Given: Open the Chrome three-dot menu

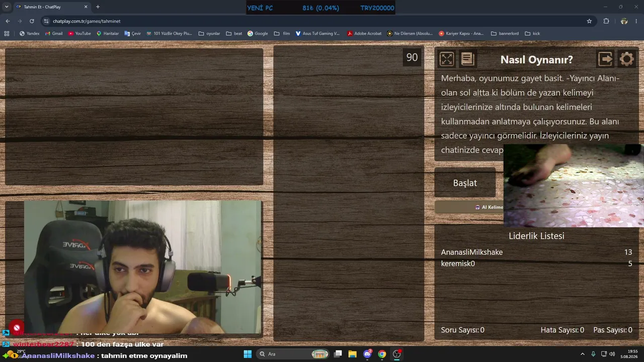Looking at the screenshot, I should coord(637,21).
